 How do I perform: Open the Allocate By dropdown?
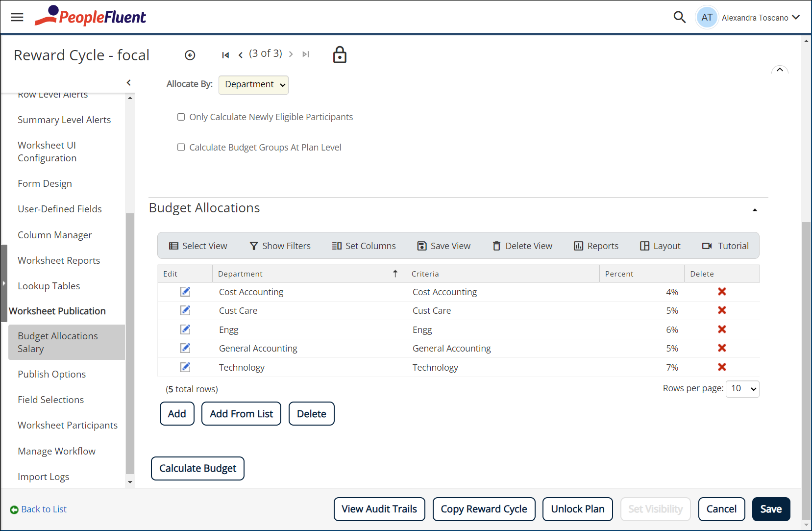point(253,84)
